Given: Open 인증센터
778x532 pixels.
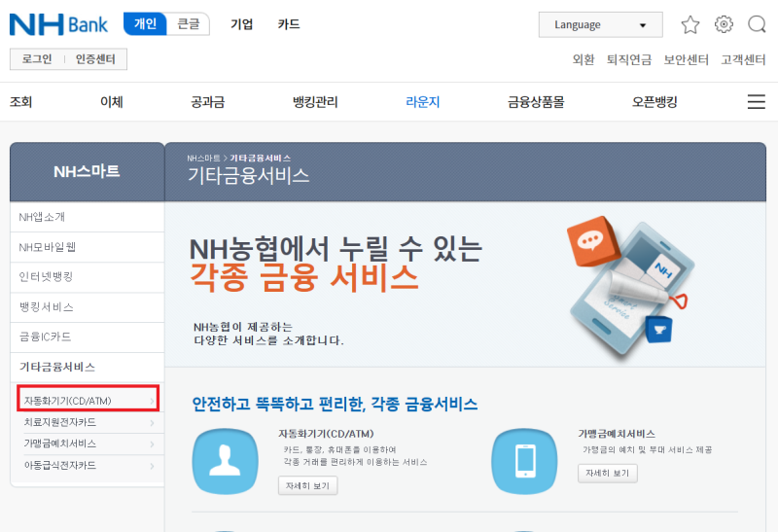Looking at the screenshot, I should pos(95,59).
